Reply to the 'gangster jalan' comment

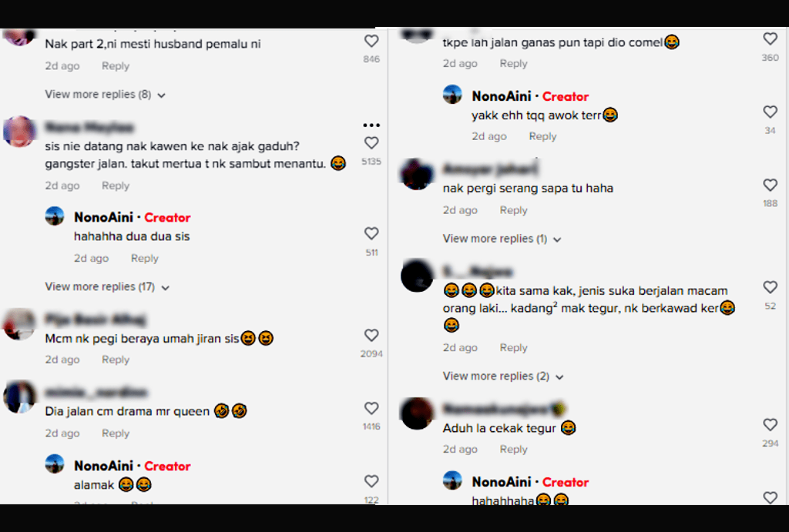[x=116, y=186]
